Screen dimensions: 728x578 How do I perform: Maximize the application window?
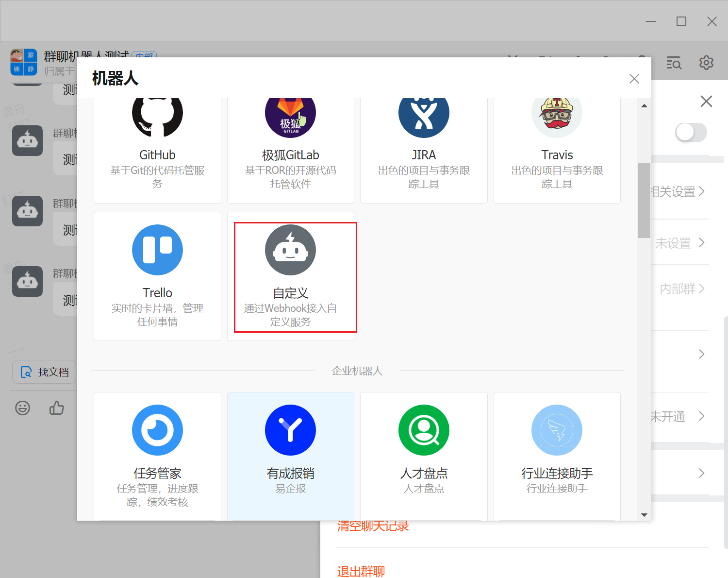tap(681, 21)
